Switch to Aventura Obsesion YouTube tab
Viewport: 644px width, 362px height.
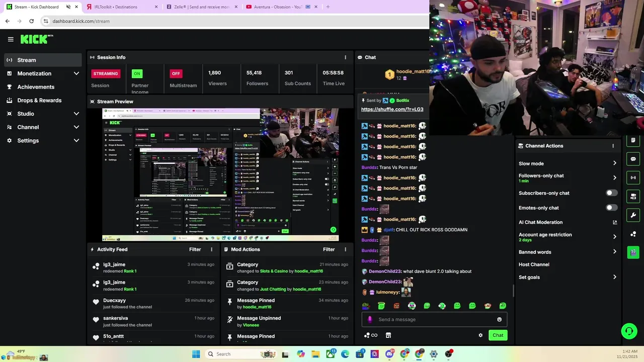281,7
